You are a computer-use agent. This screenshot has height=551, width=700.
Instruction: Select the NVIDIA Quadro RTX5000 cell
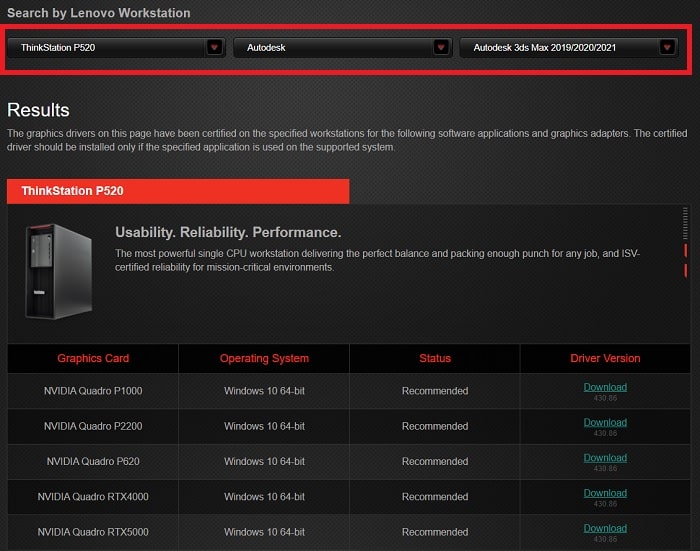[93, 532]
